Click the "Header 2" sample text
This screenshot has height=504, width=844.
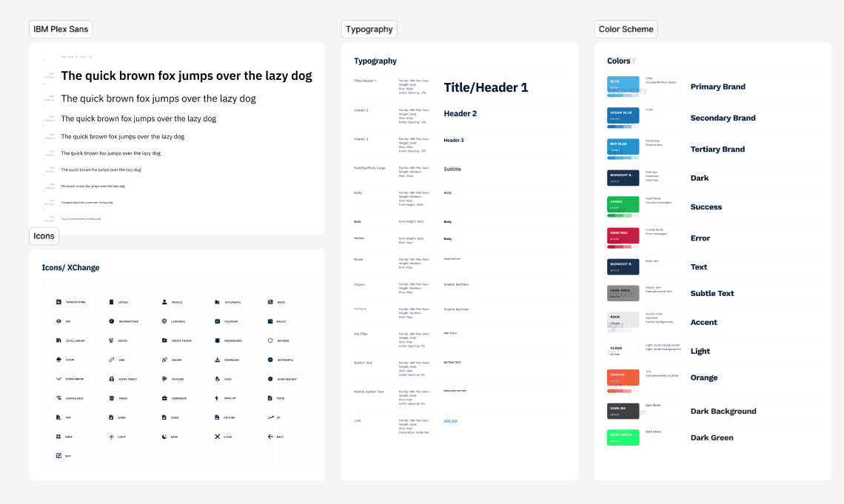[460, 113]
